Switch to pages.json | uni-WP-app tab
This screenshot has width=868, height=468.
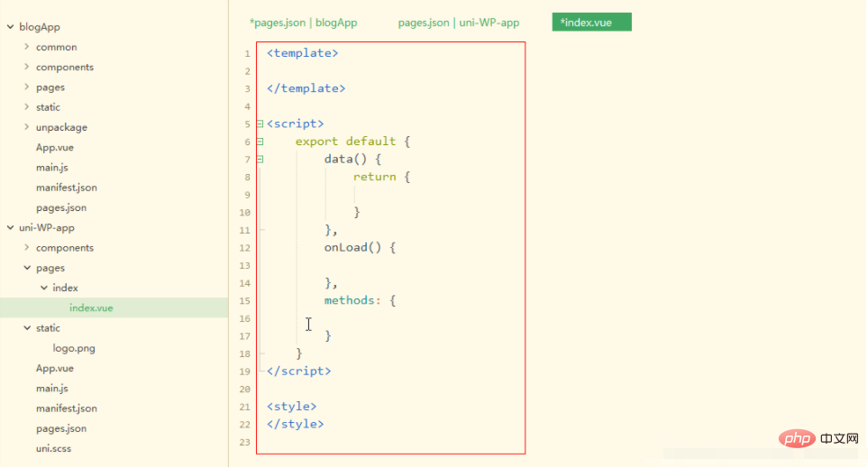[459, 23]
